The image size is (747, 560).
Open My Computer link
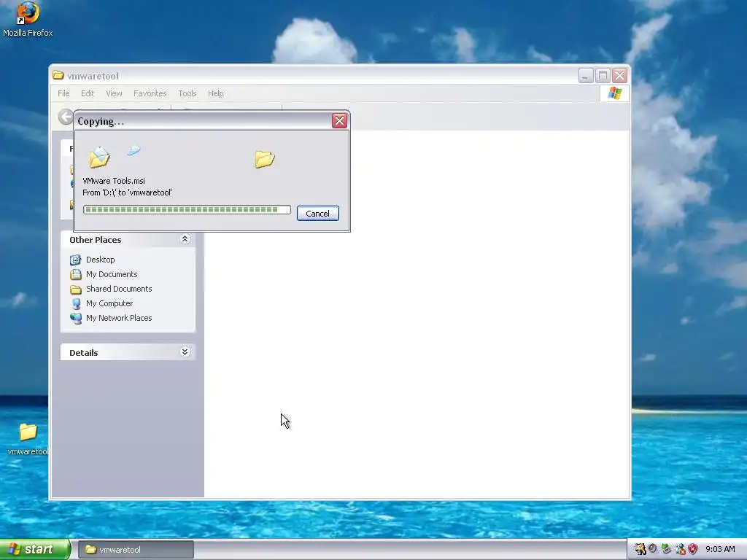point(109,303)
